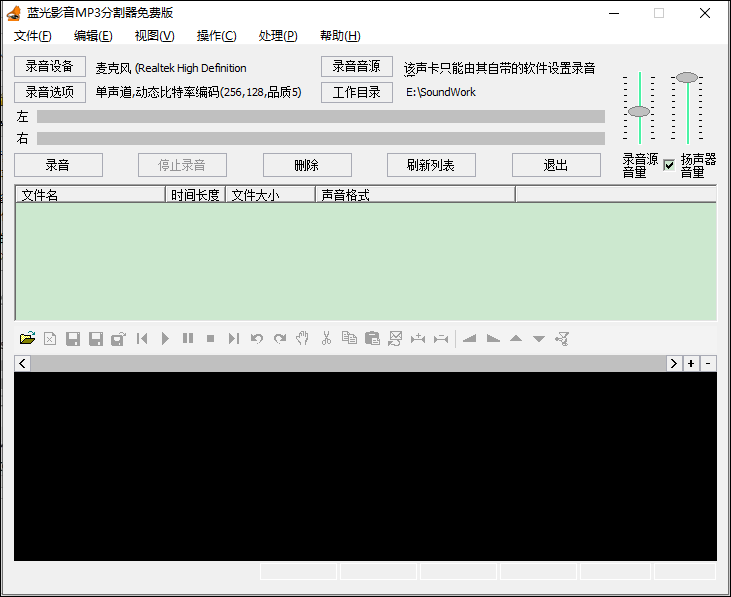Zoom in waveform with the + button
The image size is (731, 597).
[x=691, y=363]
